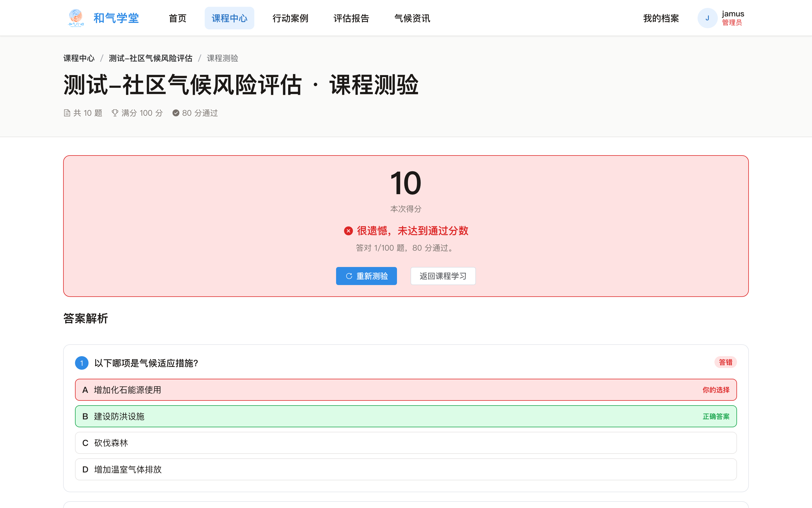The image size is (812, 508).
Task: Select the 课程中心 nav tab
Action: pos(230,18)
